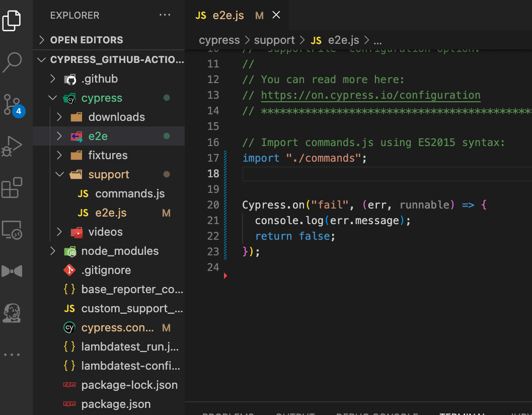
Task: Click the Cypress icon beside cypress.config file
Action: [x=69, y=327]
